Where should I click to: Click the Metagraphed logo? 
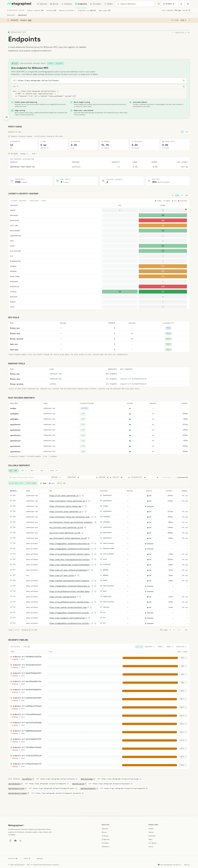(19, 4)
